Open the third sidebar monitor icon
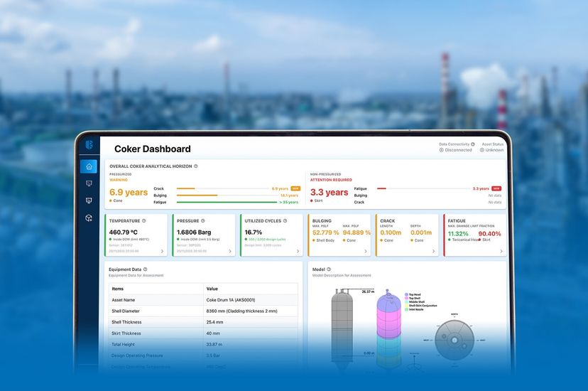The image size is (588, 391). [89, 200]
